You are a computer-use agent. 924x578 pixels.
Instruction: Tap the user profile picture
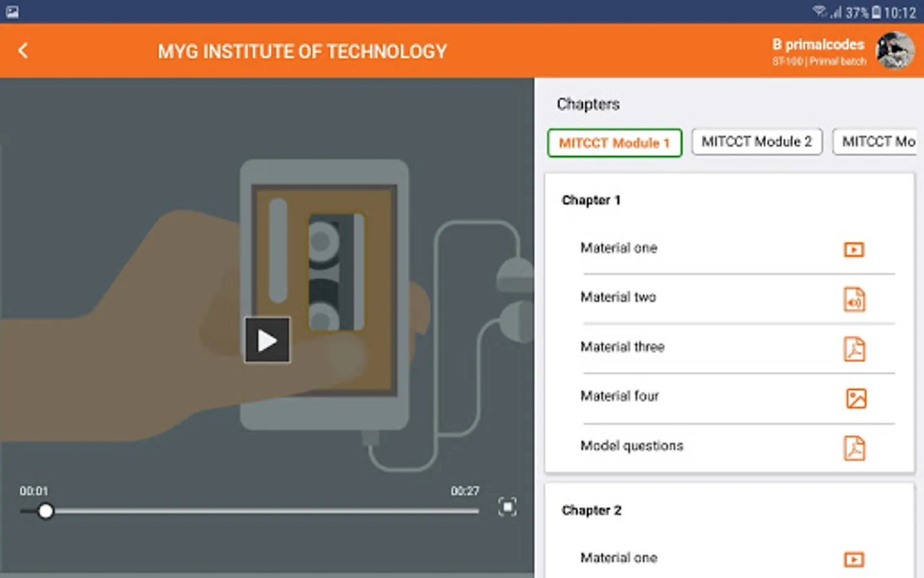[x=895, y=50]
